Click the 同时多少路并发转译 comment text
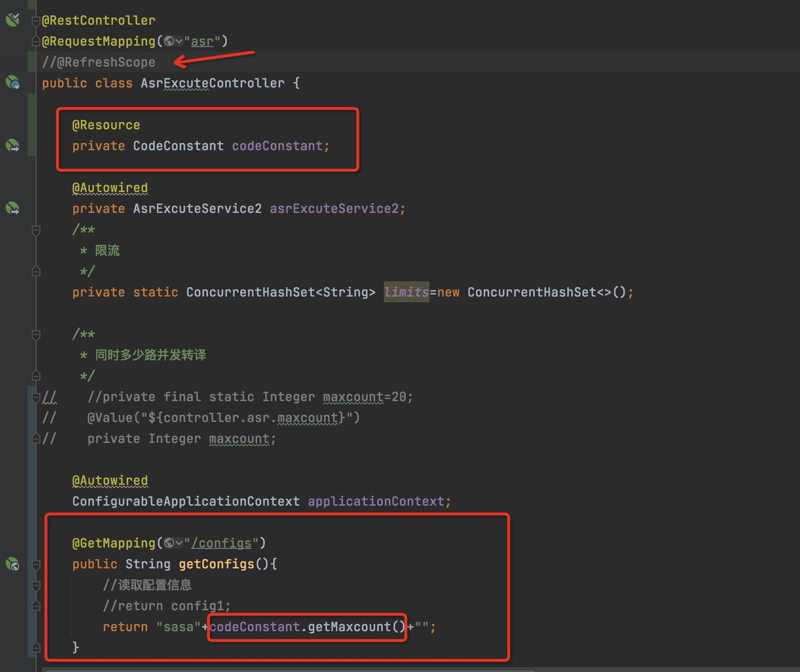Screen dimensions: 800x672 pos(151,355)
